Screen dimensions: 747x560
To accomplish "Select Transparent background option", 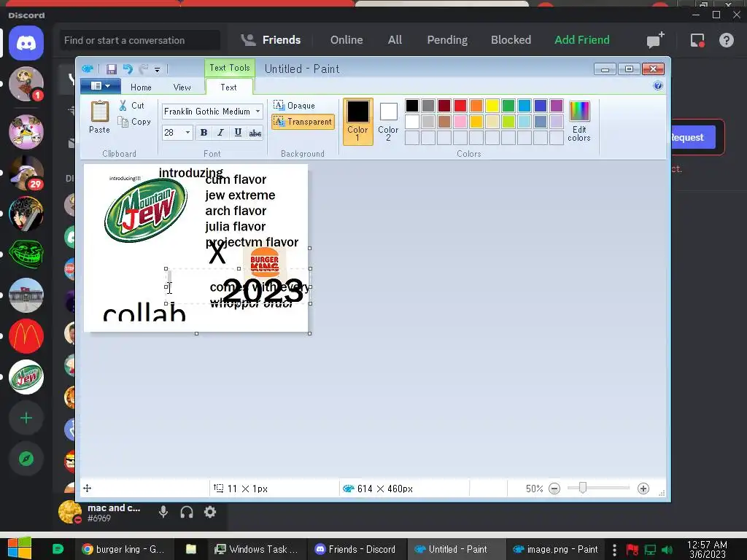I will (303, 122).
